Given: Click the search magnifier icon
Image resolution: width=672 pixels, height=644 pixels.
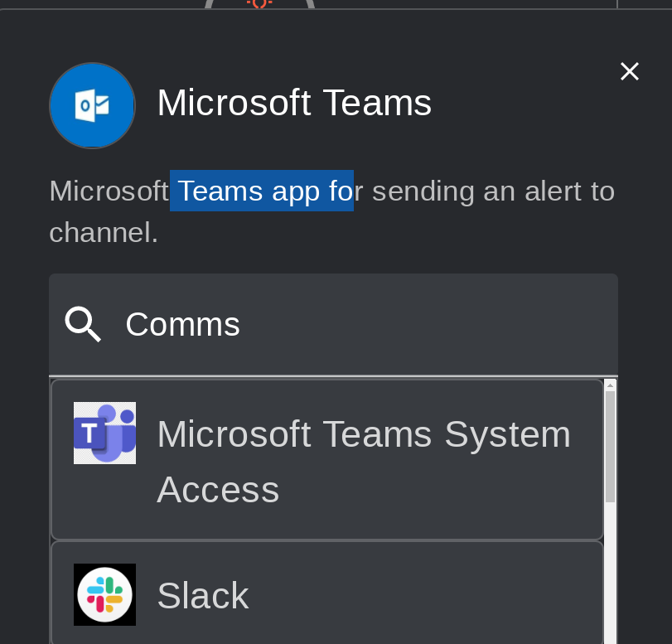Looking at the screenshot, I should click(x=83, y=324).
